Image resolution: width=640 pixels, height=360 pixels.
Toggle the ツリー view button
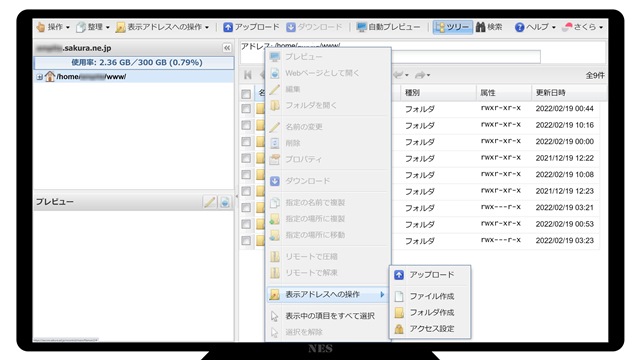[452, 27]
